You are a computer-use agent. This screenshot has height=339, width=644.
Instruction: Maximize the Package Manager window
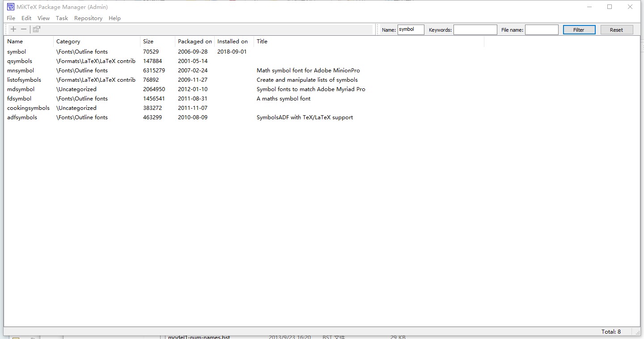point(609,7)
